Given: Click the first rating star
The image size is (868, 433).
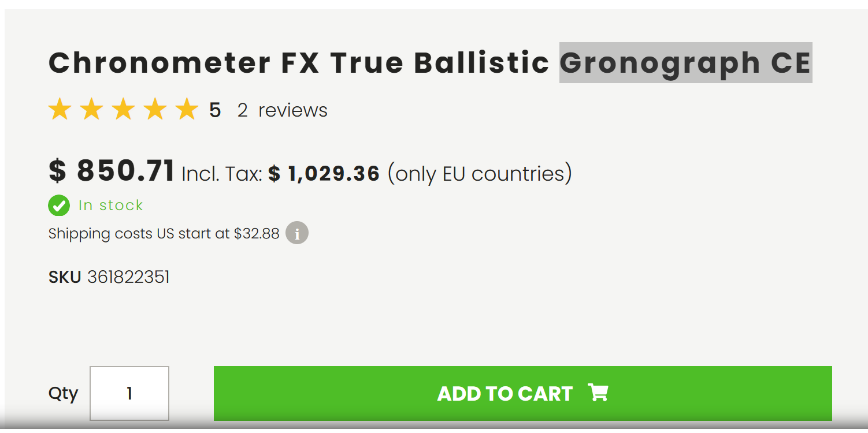Looking at the screenshot, I should [60, 109].
